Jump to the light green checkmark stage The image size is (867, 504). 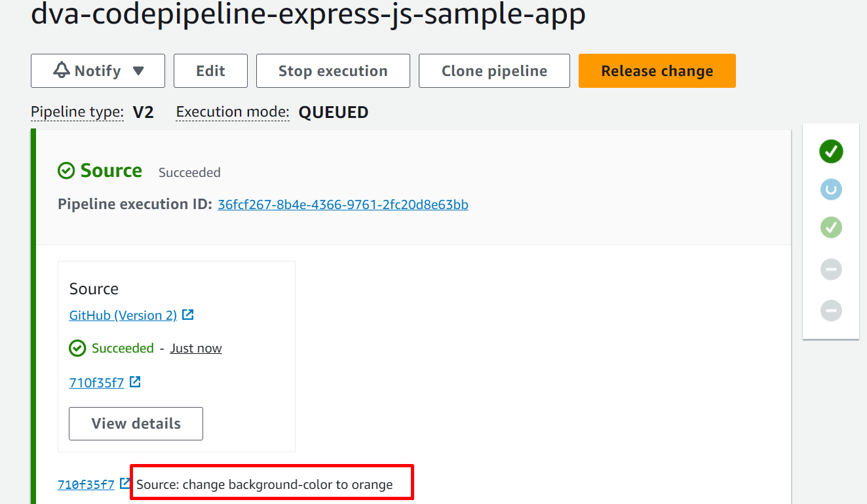(831, 227)
